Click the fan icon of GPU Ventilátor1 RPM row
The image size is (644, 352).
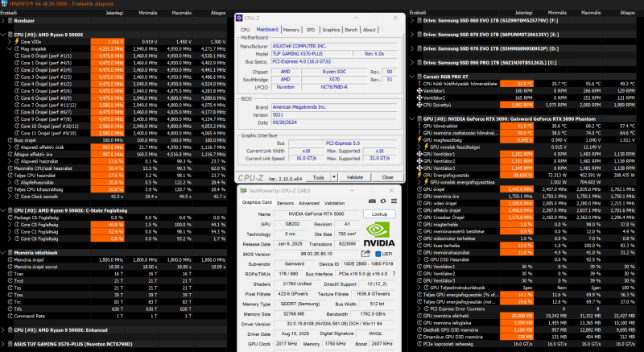coord(419,154)
